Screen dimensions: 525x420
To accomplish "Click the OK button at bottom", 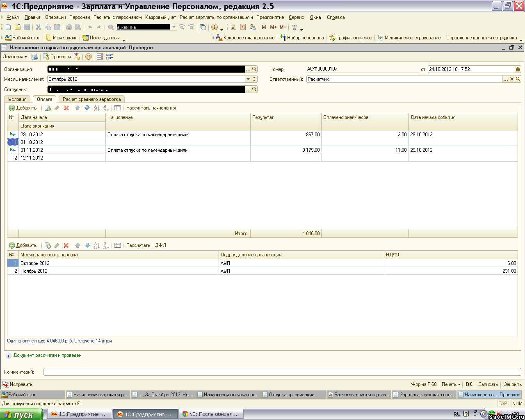I will click(x=469, y=384).
